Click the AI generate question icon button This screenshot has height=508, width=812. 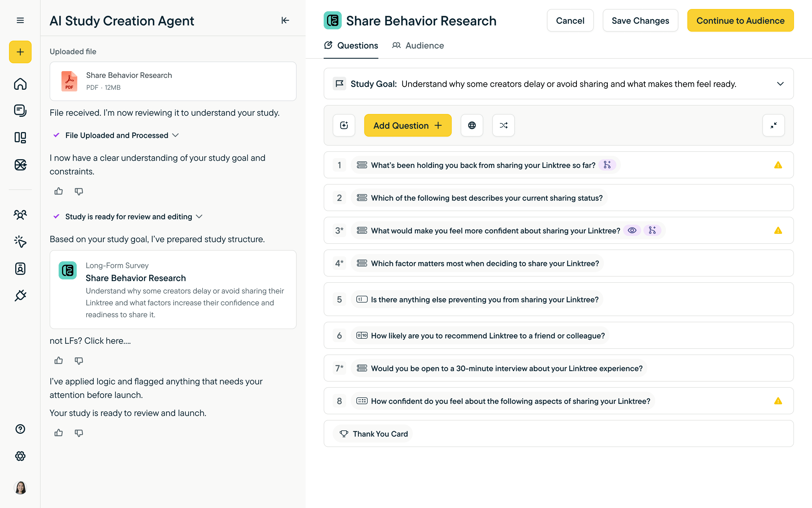click(344, 125)
